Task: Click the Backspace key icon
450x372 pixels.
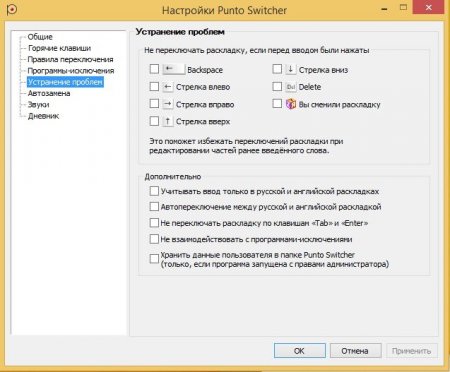Action: coord(173,69)
